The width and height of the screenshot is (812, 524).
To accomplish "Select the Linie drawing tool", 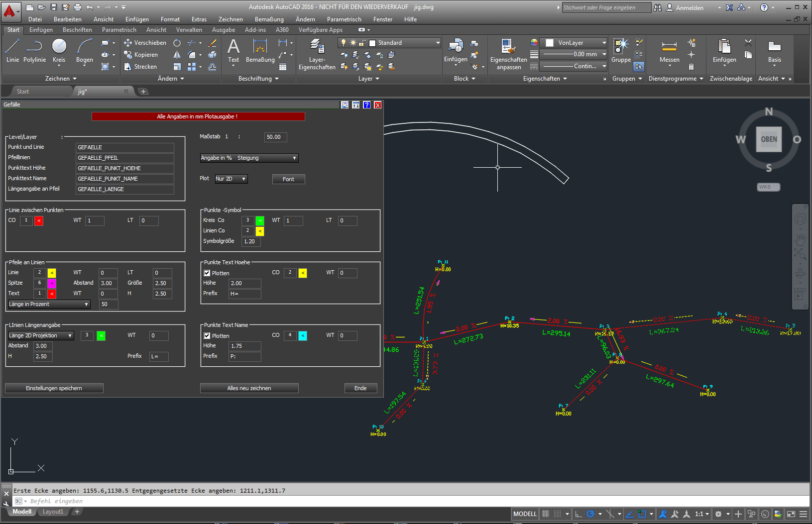I will click(x=12, y=51).
